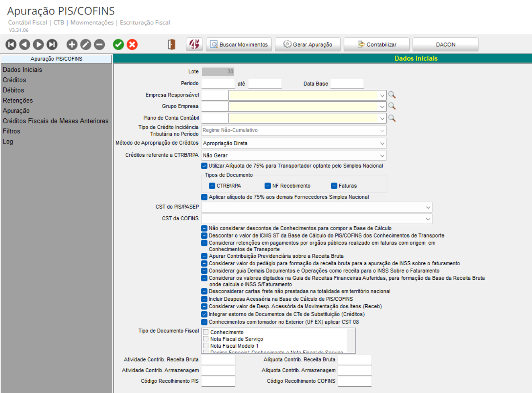Click the Atividade Contrib. Receita Bruta field
Viewport: 532px width, 393px height.
[x=218, y=360]
